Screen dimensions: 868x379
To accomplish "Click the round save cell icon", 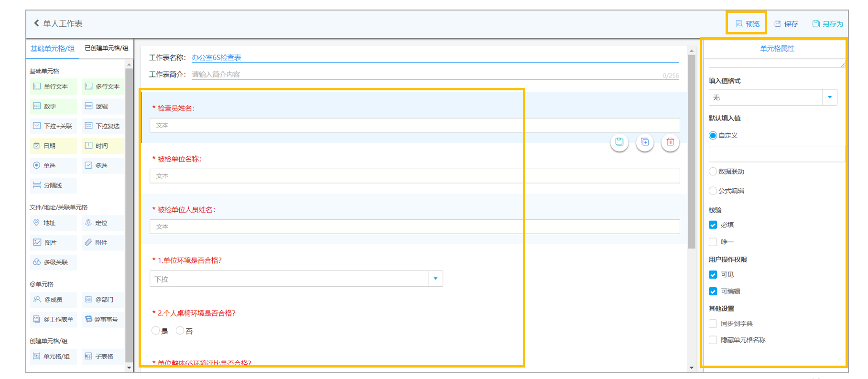I will click(619, 142).
